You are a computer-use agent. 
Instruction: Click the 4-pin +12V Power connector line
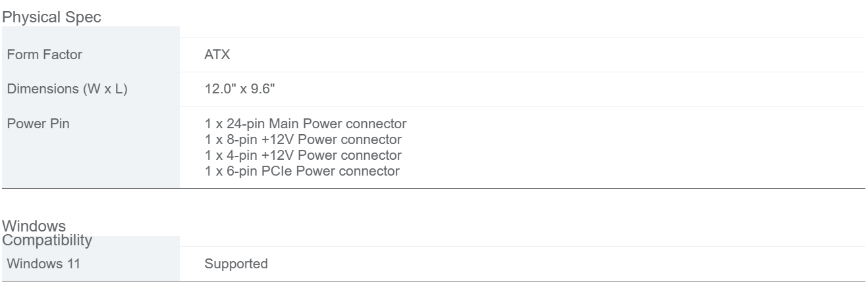(x=303, y=156)
